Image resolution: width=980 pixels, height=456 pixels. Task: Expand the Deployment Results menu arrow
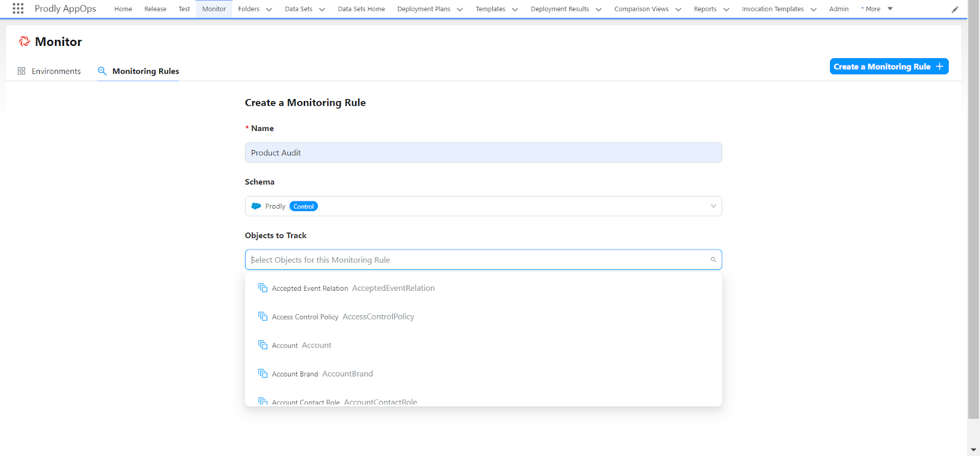pos(599,9)
